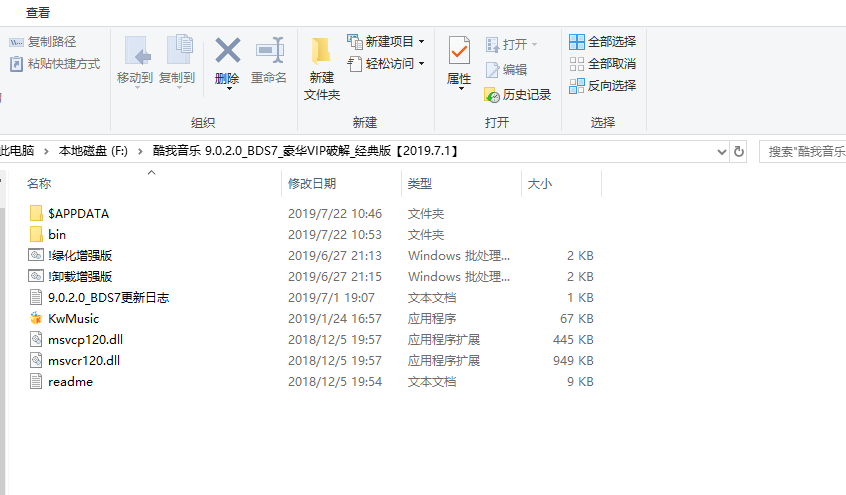This screenshot has width=846, height=495.
Task: Sort files by 修改日期 column header
Action: [312, 184]
